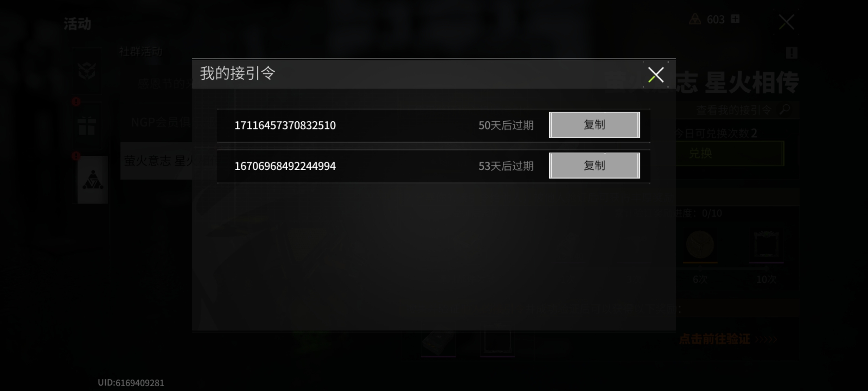Click the 50天后过期 expiry label
Image resolution: width=868 pixels, height=391 pixels.
pos(506,125)
